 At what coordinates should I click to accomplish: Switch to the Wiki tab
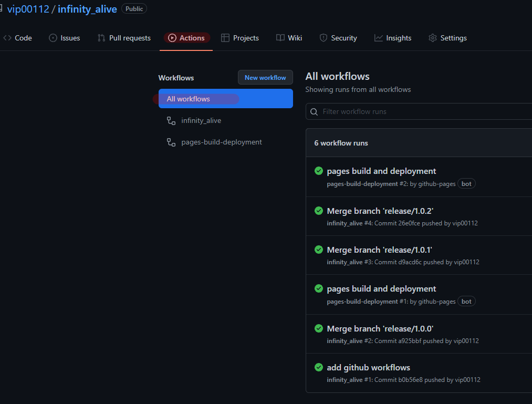point(289,38)
